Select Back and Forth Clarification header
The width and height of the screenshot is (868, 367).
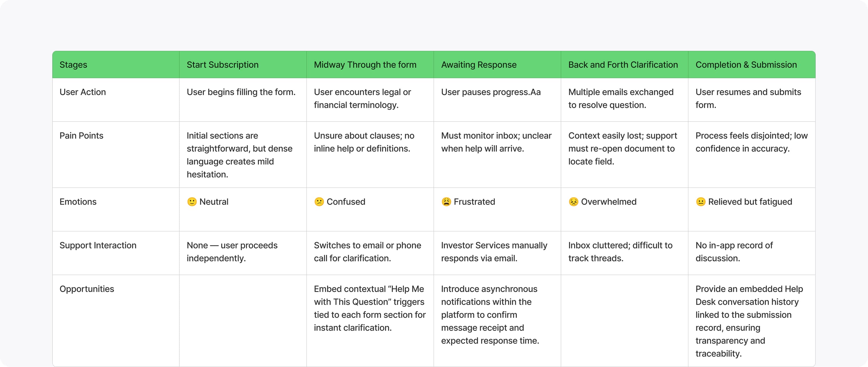tap(624, 65)
